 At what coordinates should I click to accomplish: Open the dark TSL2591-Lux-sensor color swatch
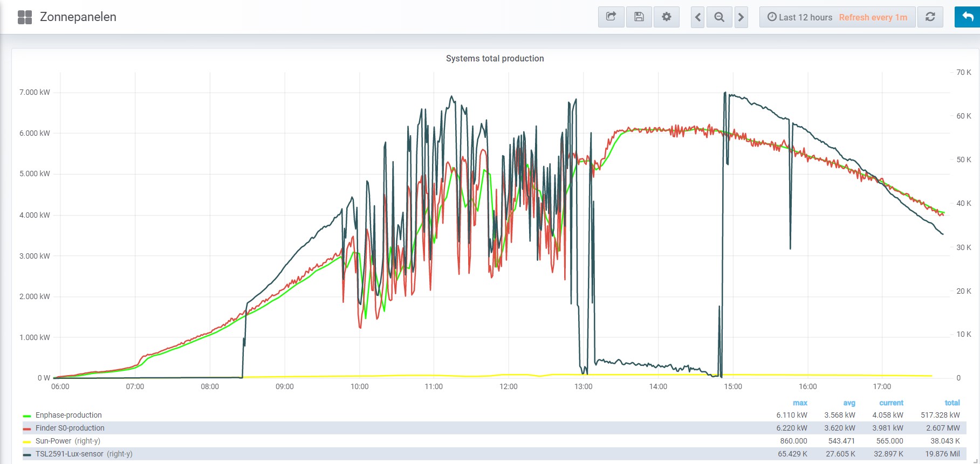pos(27,455)
